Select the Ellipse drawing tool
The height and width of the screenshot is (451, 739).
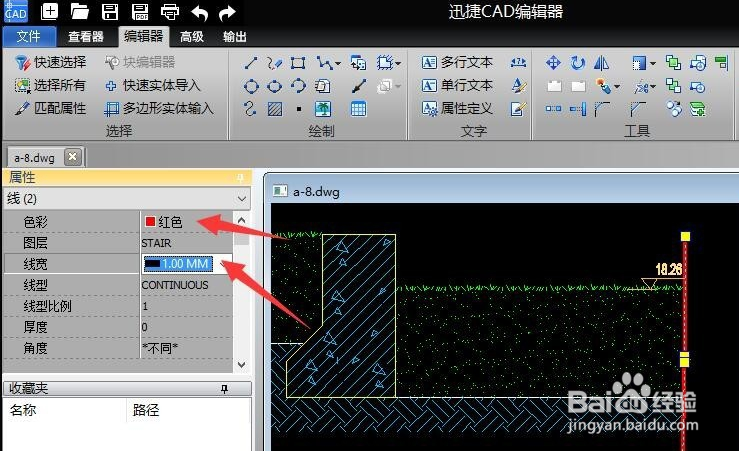274,86
